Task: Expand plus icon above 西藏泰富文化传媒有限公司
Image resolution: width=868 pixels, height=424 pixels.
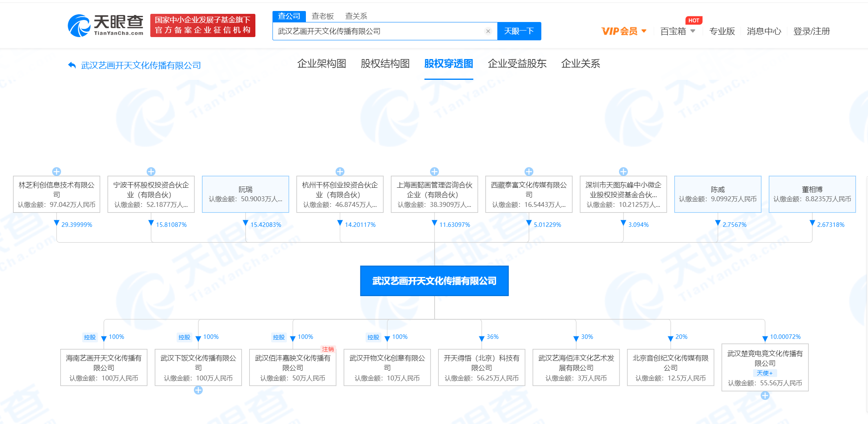Action: (x=529, y=171)
